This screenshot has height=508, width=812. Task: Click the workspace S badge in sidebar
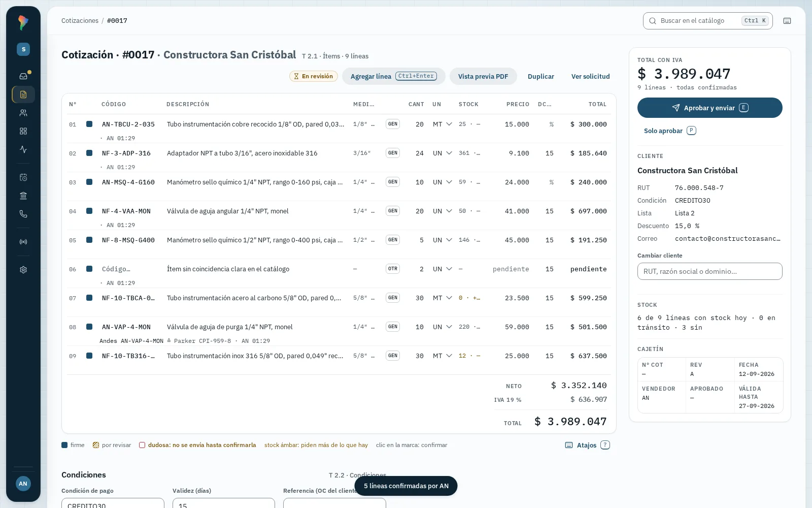click(23, 49)
